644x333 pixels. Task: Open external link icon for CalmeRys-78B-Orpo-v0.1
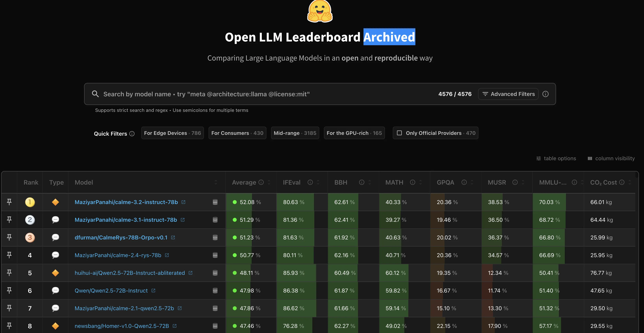[x=173, y=237]
